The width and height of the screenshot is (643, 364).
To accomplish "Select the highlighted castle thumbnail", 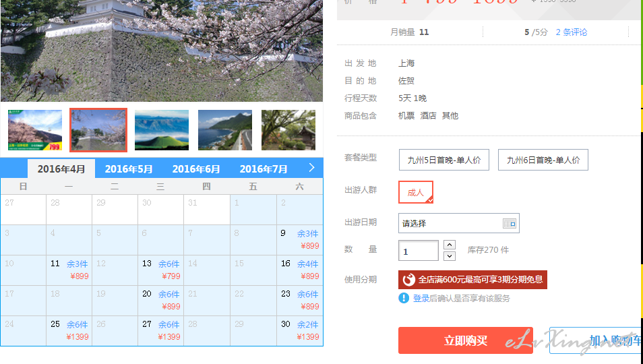I will [x=98, y=130].
